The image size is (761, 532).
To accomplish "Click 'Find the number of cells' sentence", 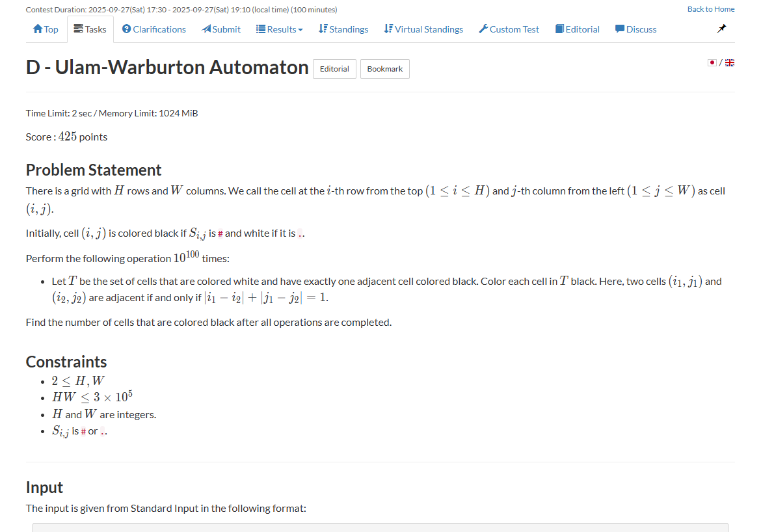I will (x=209, y=323).
